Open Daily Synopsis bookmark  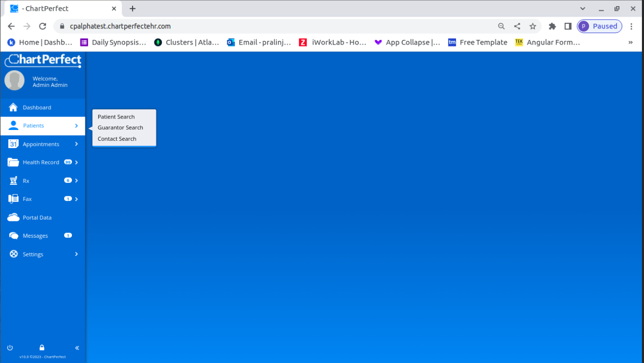pyautogui.click(x=113, y=42)
